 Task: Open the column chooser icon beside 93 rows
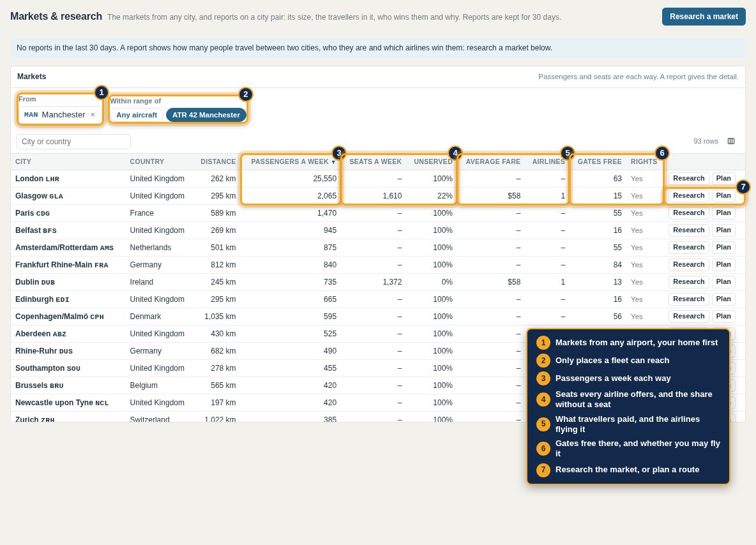pos(731,141)
